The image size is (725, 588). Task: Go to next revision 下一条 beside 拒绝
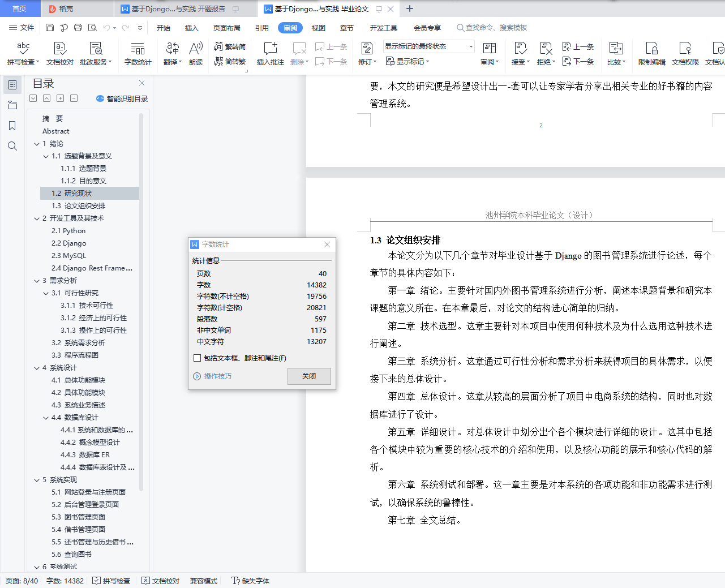[x=578, y=61]
